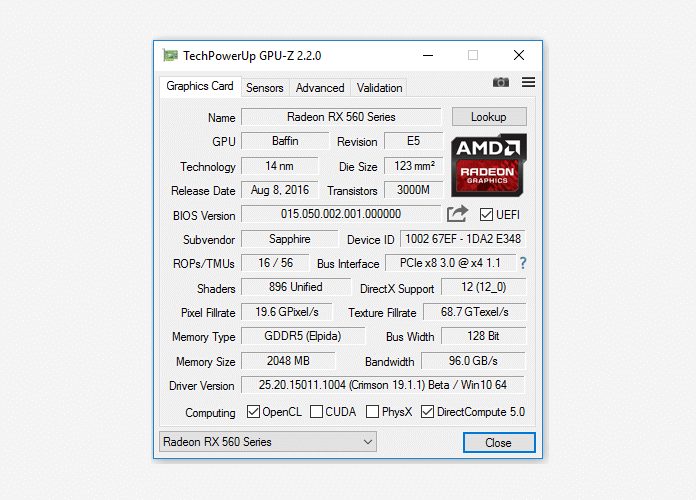The height and width of the screenshot is (500, 696).
Task: Toggle the DirectCompute 5.0 checkbox
Action: click(x=427, y=412)
